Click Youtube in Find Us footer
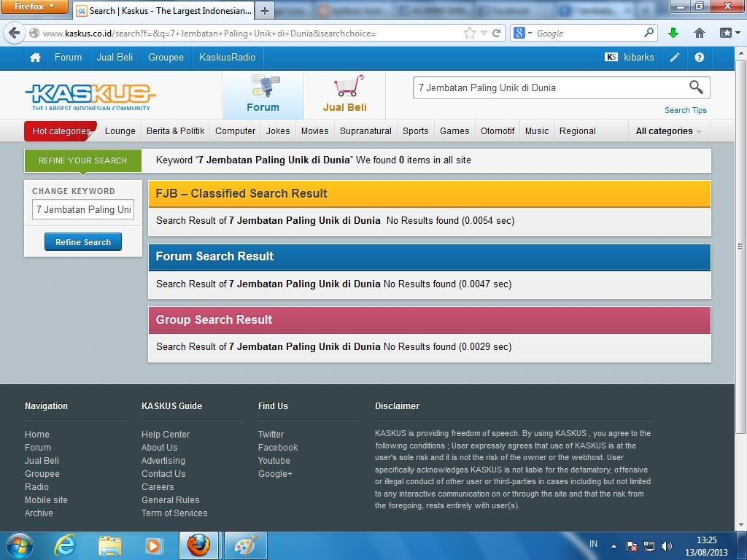The width and height of the screenshot is (747, 560). pos(274,461)
